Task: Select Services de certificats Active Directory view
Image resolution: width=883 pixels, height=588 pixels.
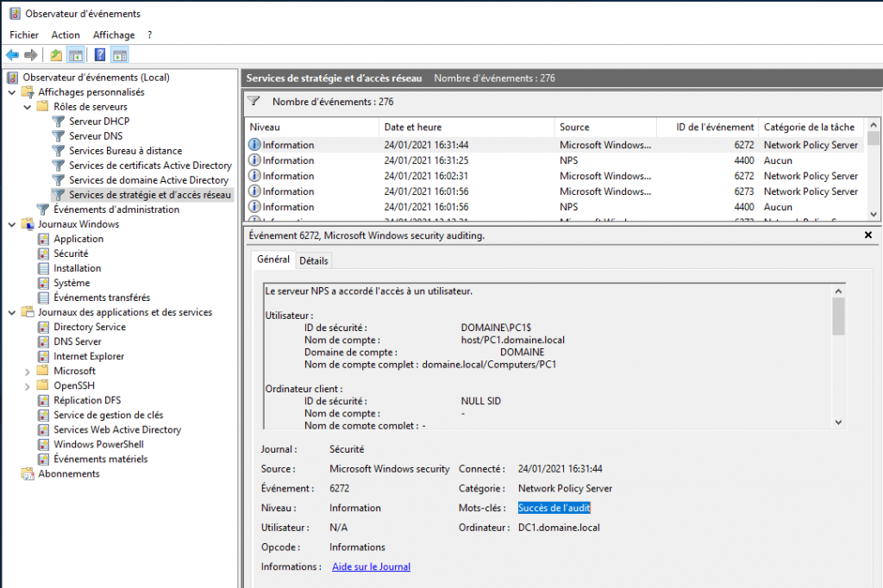Action: [x=150, y=165]
